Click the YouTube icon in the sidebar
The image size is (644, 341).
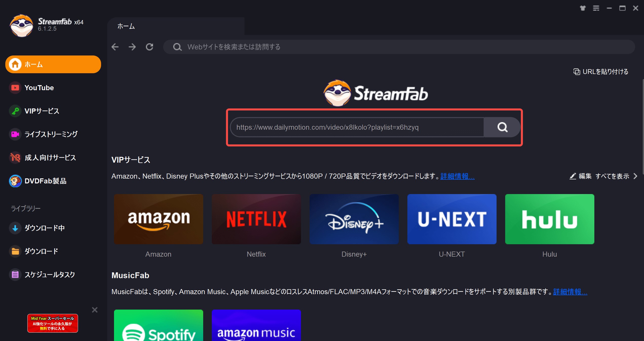[15, 88]
